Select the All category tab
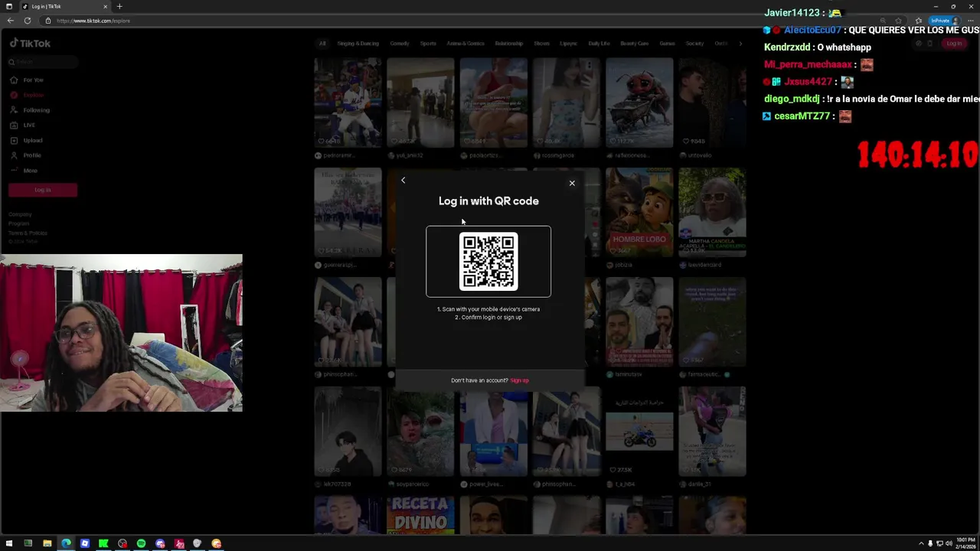This screenshot has width=980, height=551. [322, 44]
